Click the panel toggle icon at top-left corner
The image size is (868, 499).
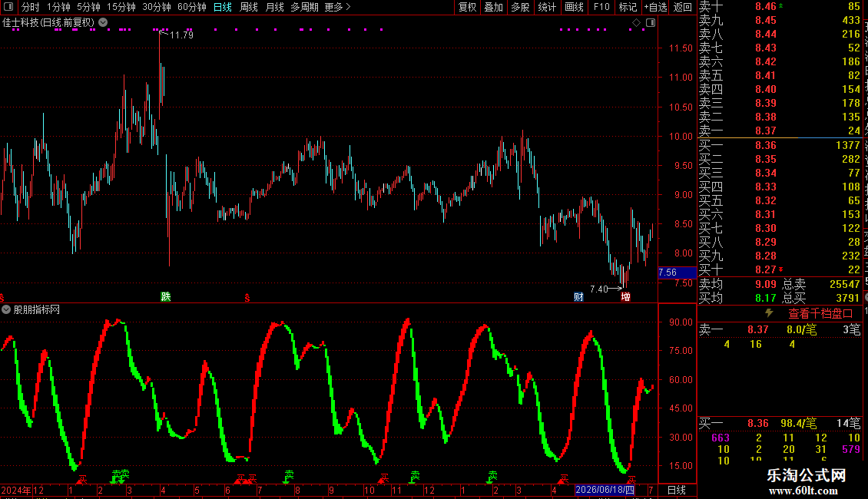click(x=8, y=7)
